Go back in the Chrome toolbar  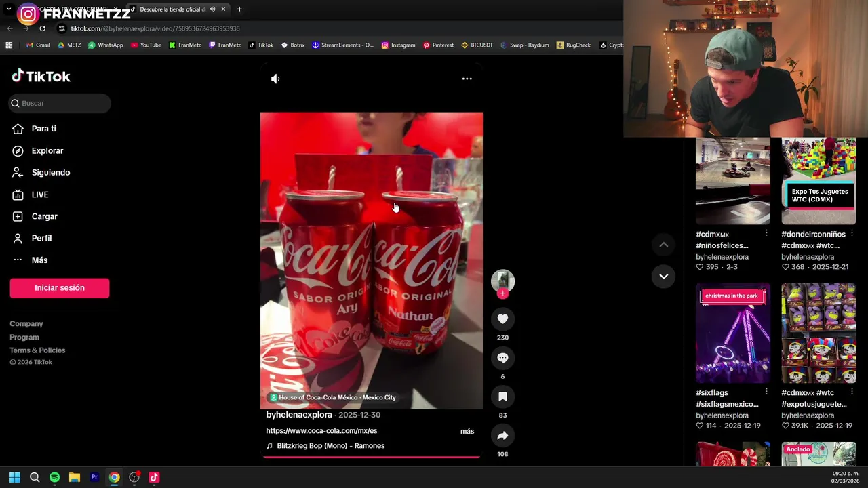(x=9, y=28)
